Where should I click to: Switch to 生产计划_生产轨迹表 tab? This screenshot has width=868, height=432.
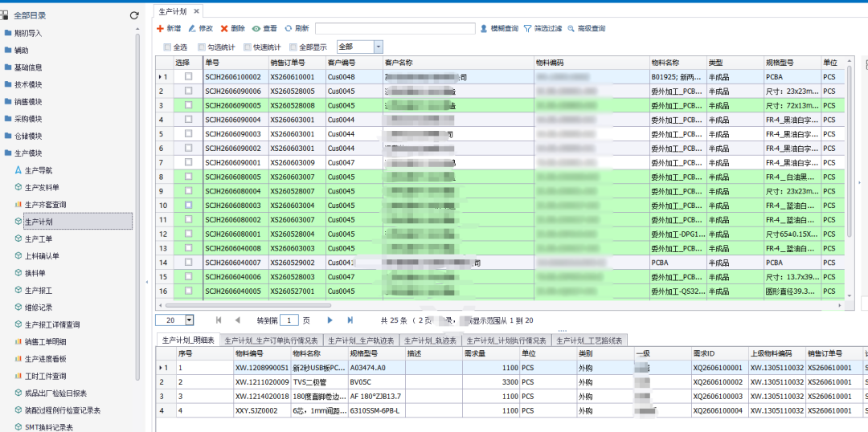click(x=361, y=340)
